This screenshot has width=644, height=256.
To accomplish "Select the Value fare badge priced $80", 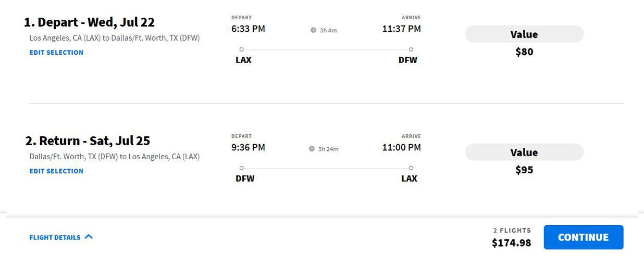I will (524, 34).
